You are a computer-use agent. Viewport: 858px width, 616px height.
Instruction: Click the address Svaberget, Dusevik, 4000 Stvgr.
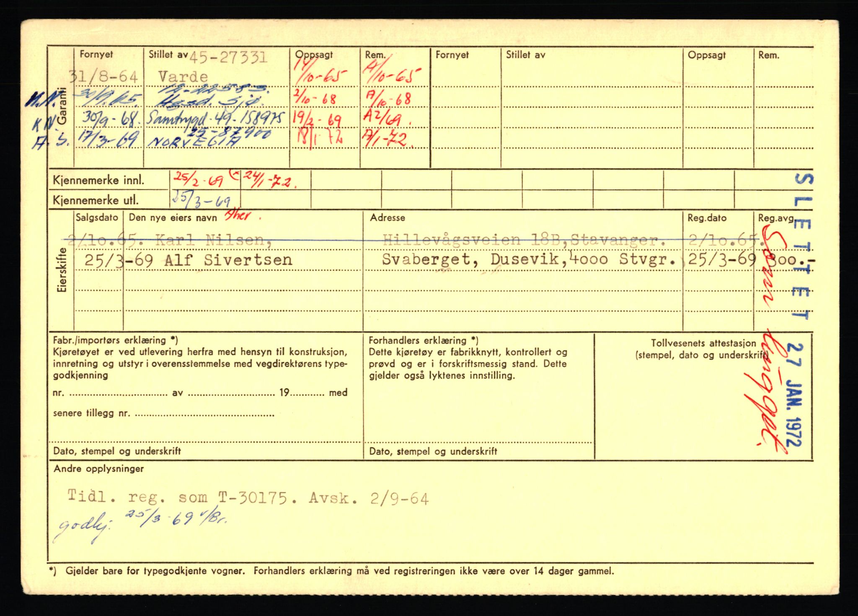[528, 259]
